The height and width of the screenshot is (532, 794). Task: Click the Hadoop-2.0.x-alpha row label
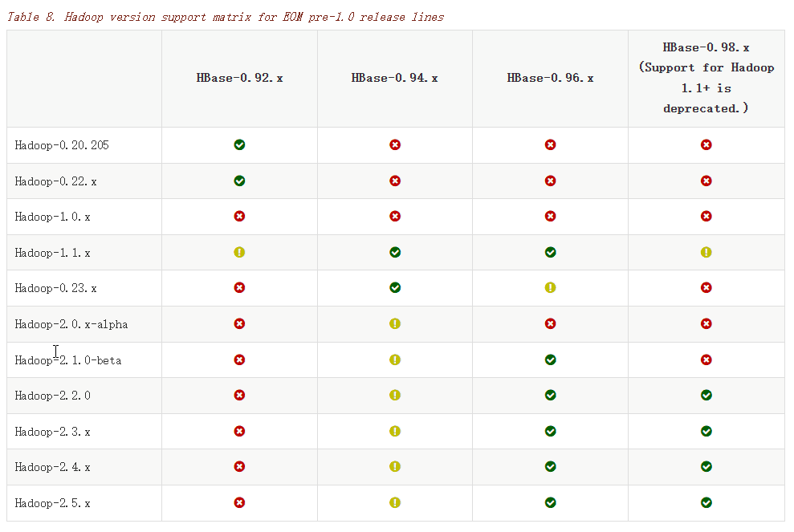[71, 324]
